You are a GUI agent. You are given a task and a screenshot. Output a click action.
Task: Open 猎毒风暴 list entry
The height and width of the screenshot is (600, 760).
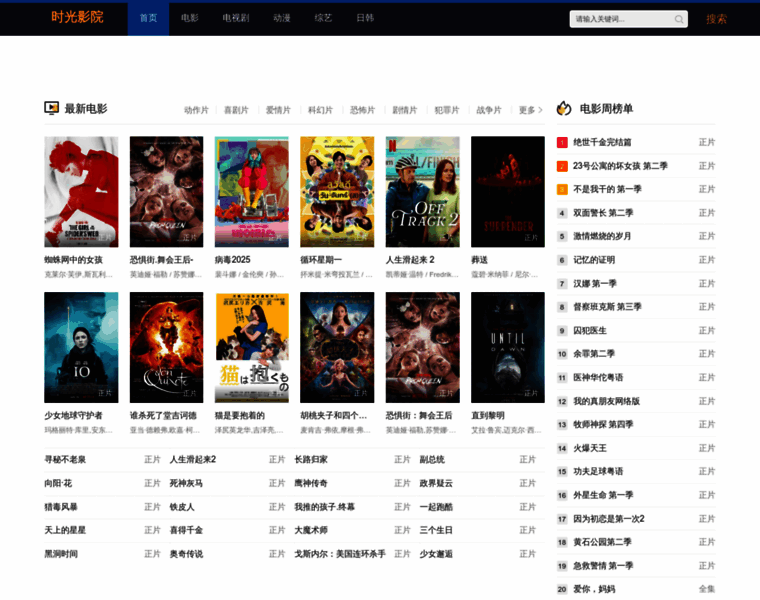(61, 507)
